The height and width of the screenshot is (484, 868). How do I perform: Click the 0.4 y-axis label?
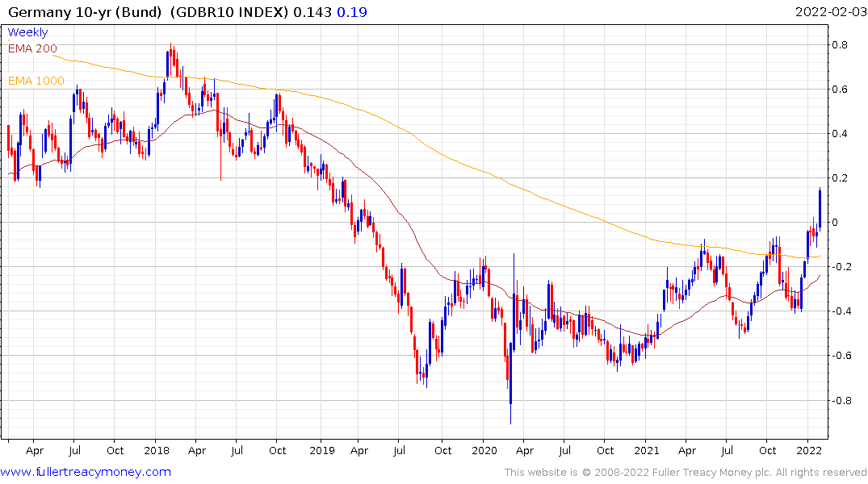[x=840, y=133]
